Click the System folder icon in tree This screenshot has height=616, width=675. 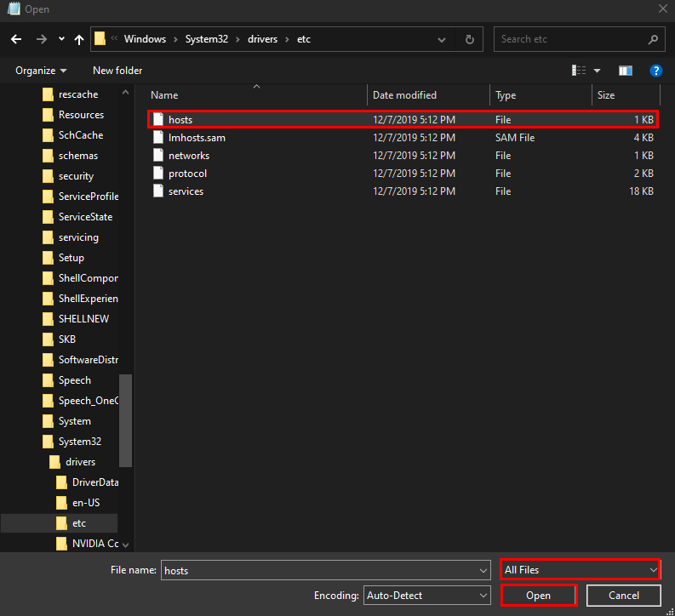(x=49, y=421)
